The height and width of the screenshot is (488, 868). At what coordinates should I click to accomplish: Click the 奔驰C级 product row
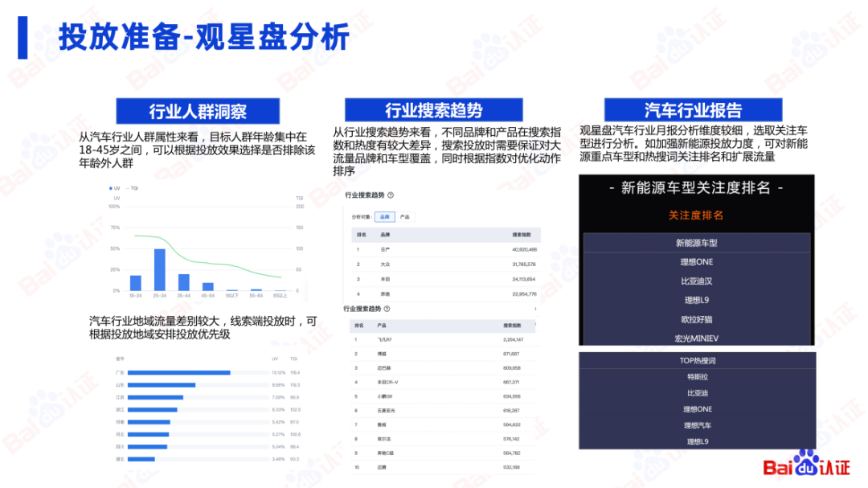point(444,453)
